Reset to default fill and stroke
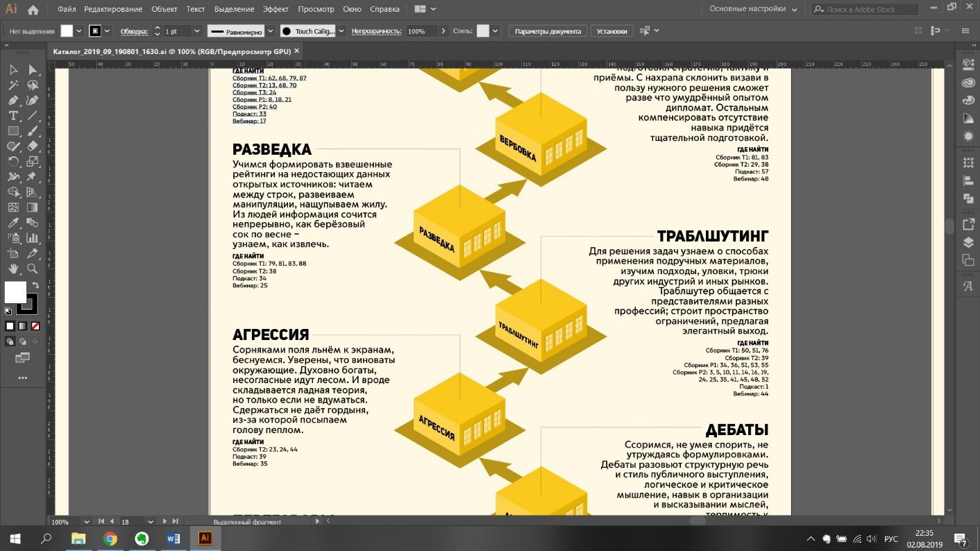 (8, 311)
